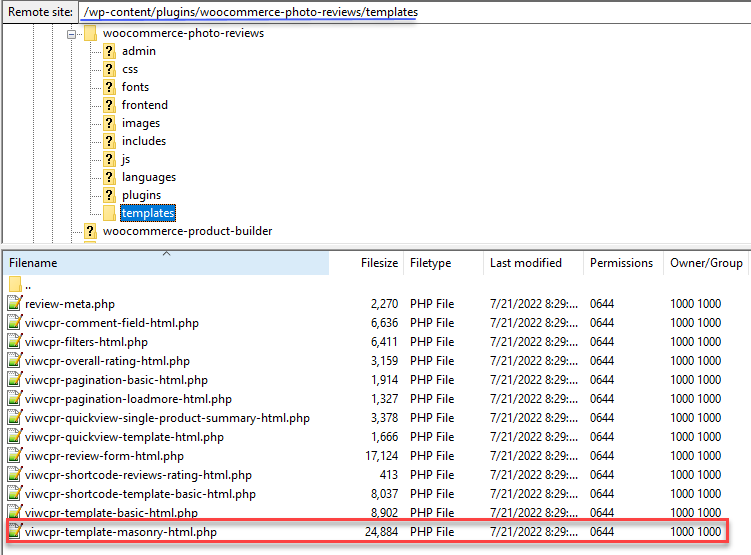Click the templates folder icon
Screen dimensions: 751x555
click(x=110, y=213)
